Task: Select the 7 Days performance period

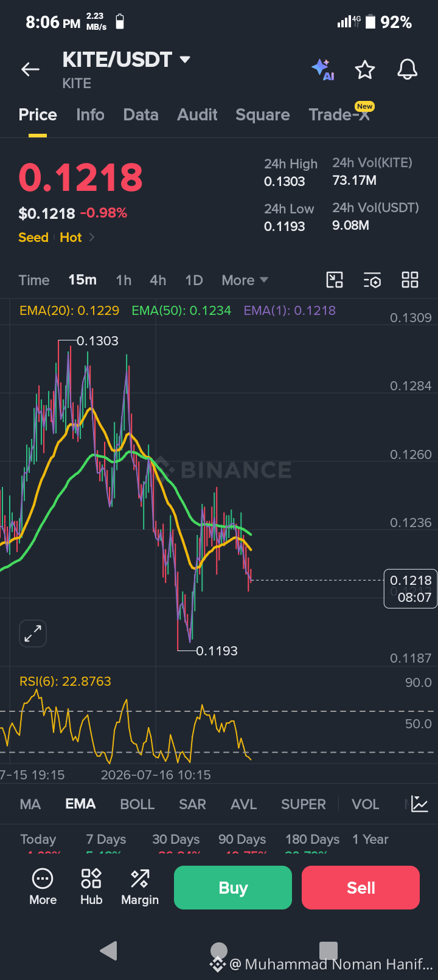Action: [x=106, y=839]
